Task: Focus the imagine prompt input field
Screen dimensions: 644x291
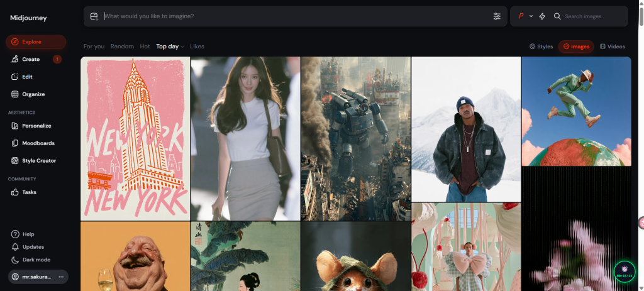Action: tap(296, 16)
